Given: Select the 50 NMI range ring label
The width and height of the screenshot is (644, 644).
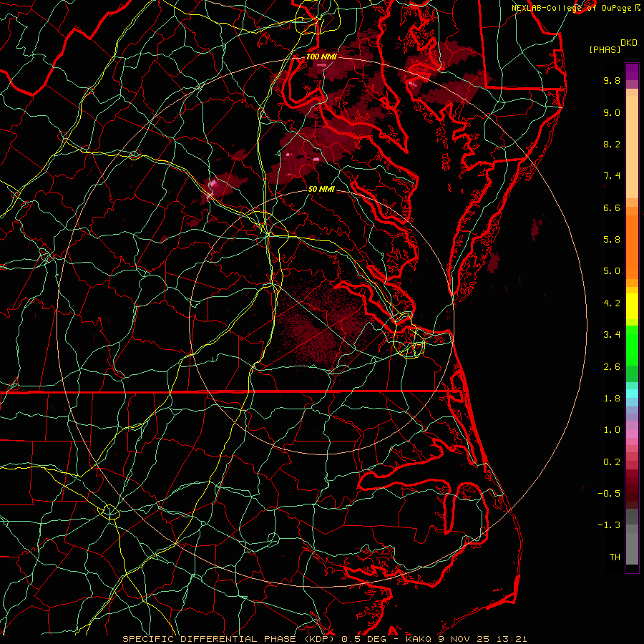Looking at the screenshot, I should [x=321, y=189].
